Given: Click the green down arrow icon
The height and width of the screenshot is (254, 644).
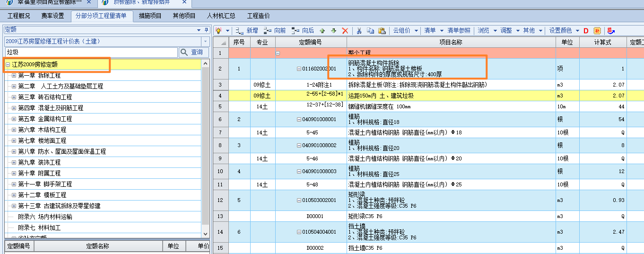Looking at the screenshot, I should pyautogui.click(x=333, y=30).
